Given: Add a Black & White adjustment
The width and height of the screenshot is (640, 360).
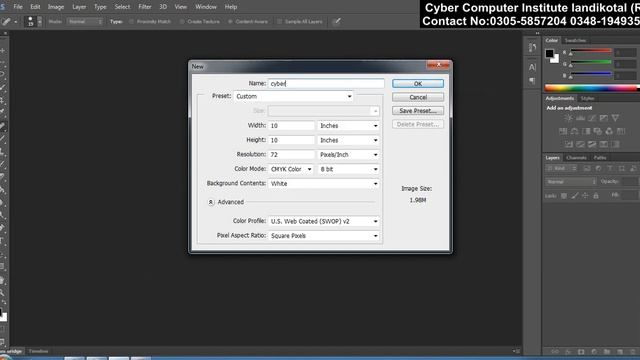Looking at the screenshot, I should tap(586, 131).
